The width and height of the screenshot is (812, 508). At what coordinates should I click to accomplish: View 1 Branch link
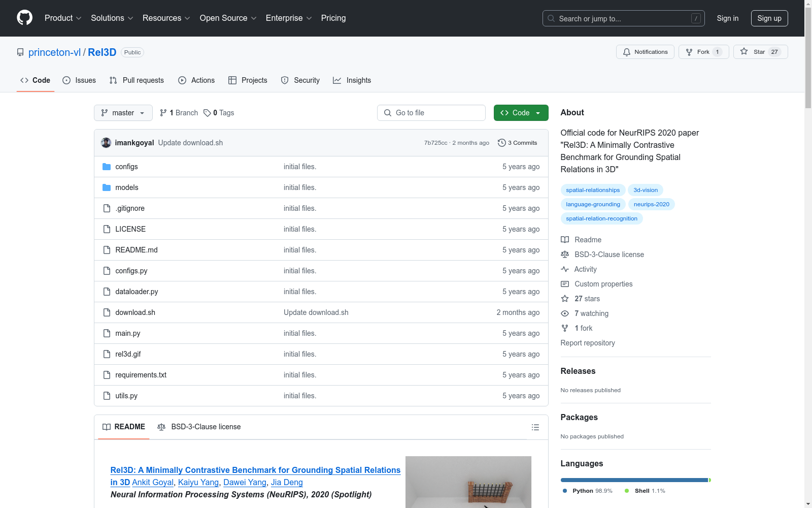179,113
